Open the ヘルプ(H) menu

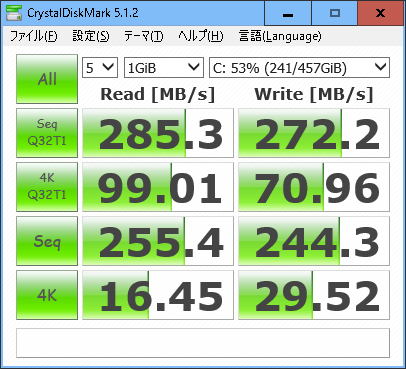[x=201, y=36]
